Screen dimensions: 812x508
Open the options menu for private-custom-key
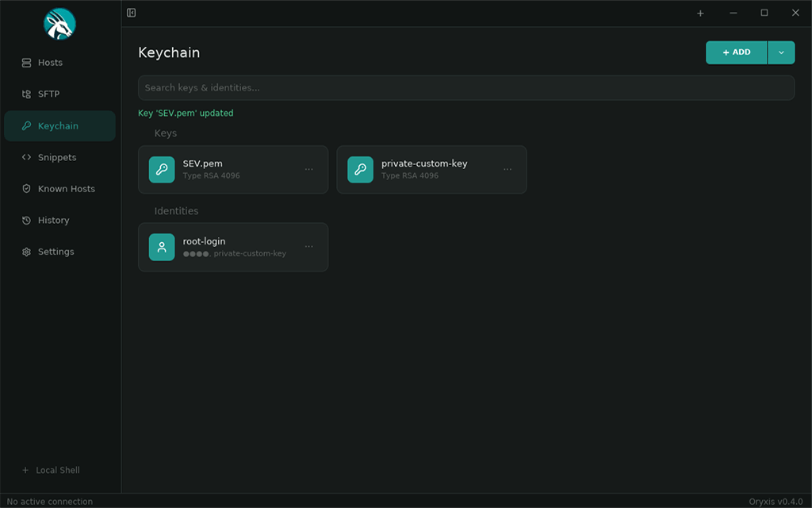click(x=507, y=169)
